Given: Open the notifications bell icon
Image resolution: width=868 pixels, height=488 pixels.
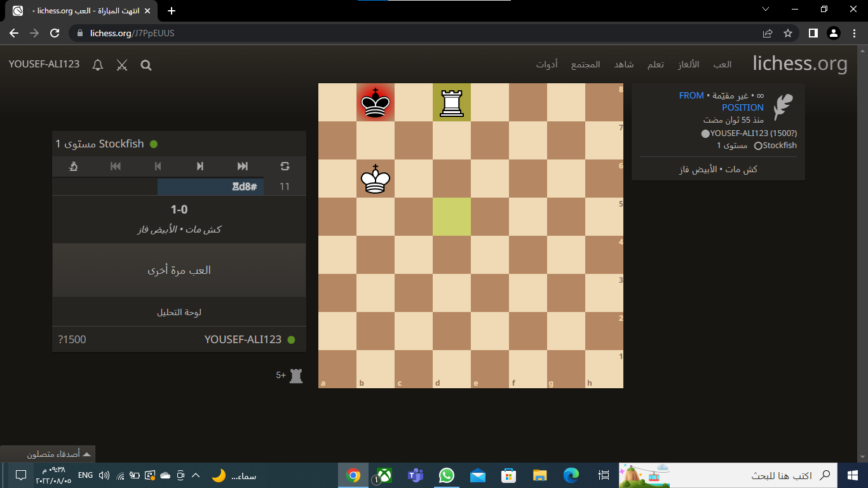Looking at the screenshot, I should 98,65.
